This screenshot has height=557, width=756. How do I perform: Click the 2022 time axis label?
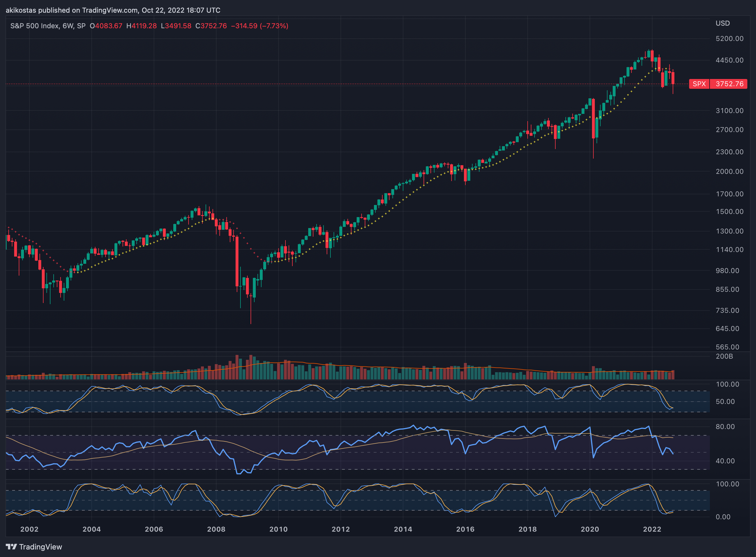[652, 529]
